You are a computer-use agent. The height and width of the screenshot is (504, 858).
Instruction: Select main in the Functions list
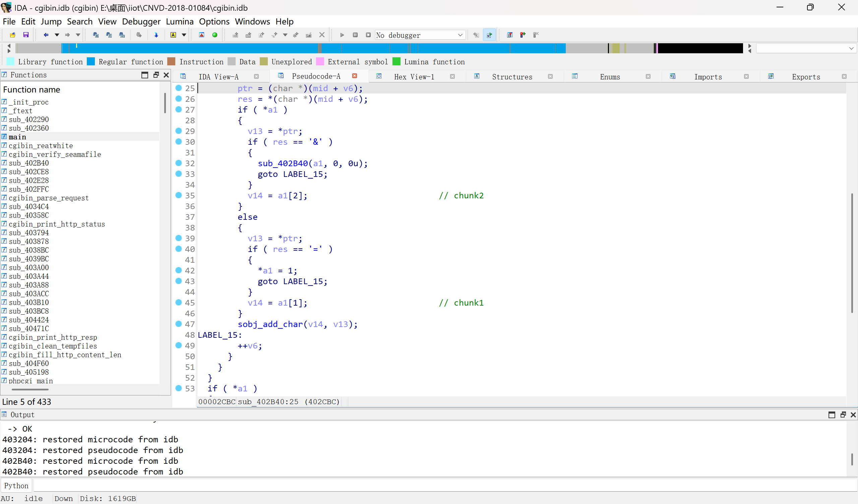[x=17, y=137]
